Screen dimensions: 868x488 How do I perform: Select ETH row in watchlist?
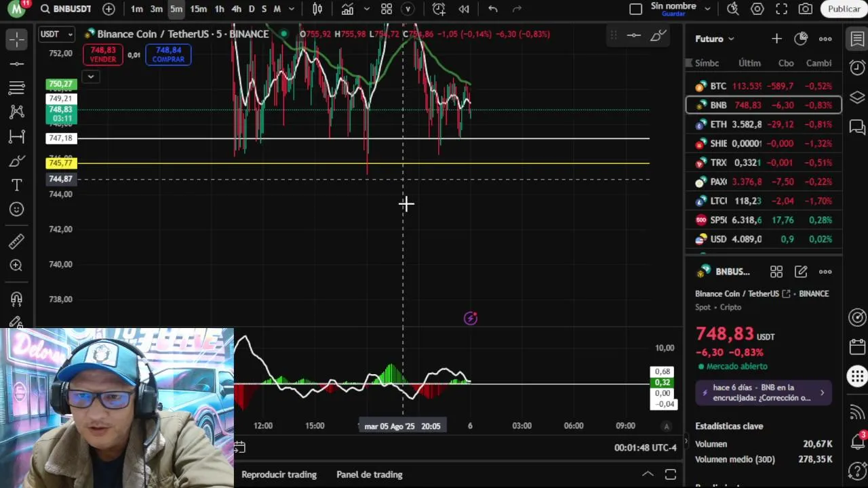(764, 124)
